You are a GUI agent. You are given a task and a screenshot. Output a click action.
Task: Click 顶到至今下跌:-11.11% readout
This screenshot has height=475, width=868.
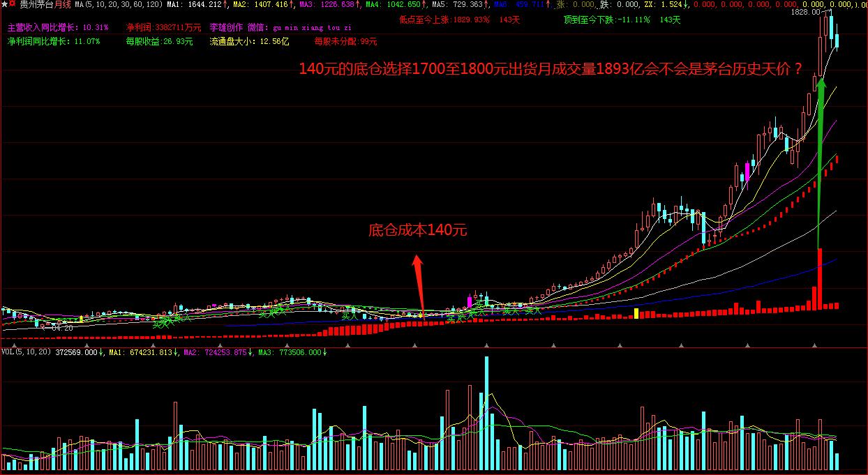(606, 20)
